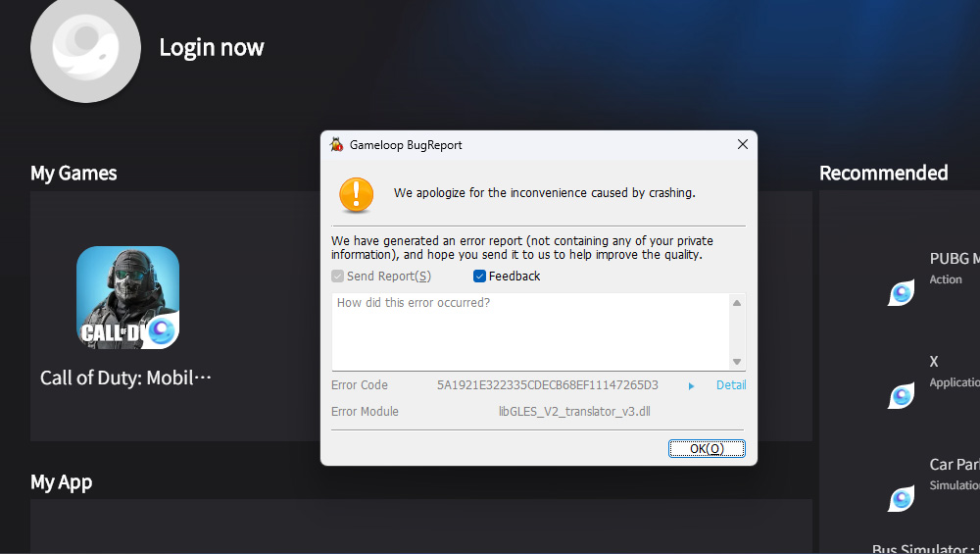
Task: Click the OK(O) button
Action: click(x=707, y=448)
